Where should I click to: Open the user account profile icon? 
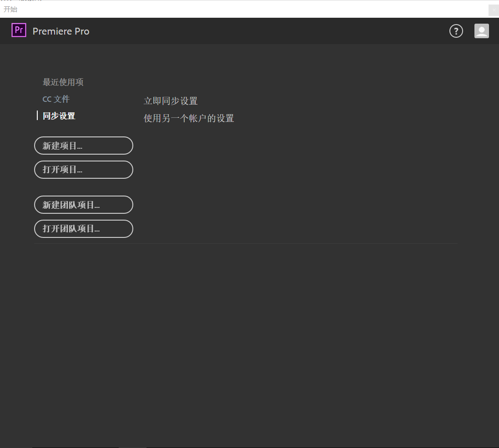pos(481,31)
